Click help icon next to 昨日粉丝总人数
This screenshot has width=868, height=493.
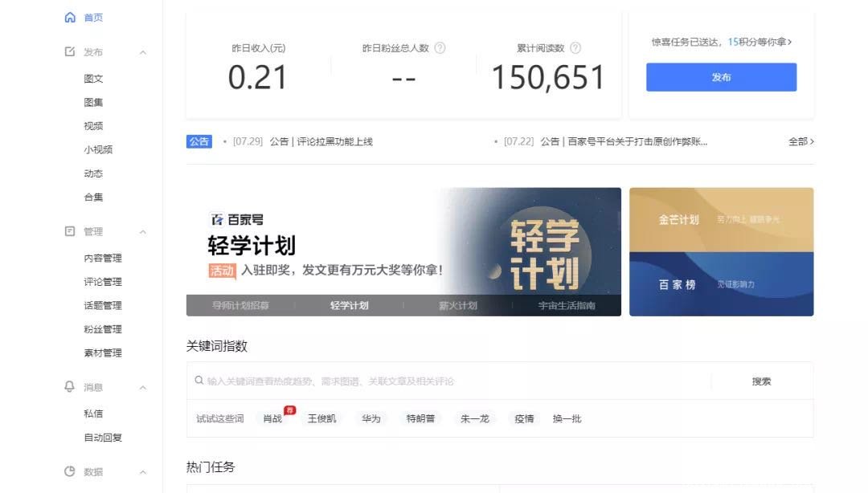440,48
